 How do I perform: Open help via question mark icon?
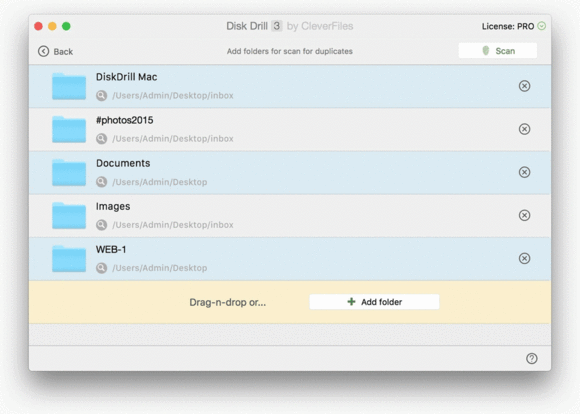(532, 358)
